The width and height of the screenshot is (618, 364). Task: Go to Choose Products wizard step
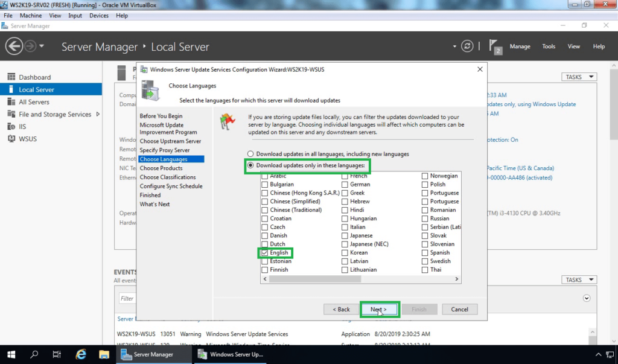pos(161,168)
